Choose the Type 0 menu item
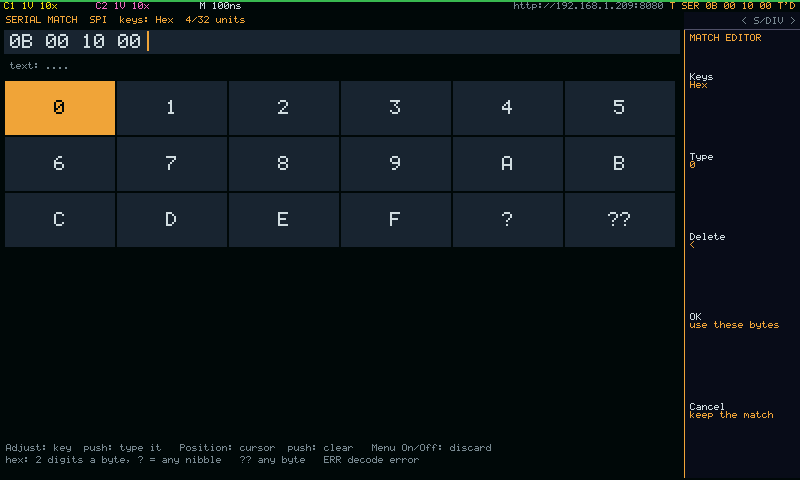 click(701, 160)
